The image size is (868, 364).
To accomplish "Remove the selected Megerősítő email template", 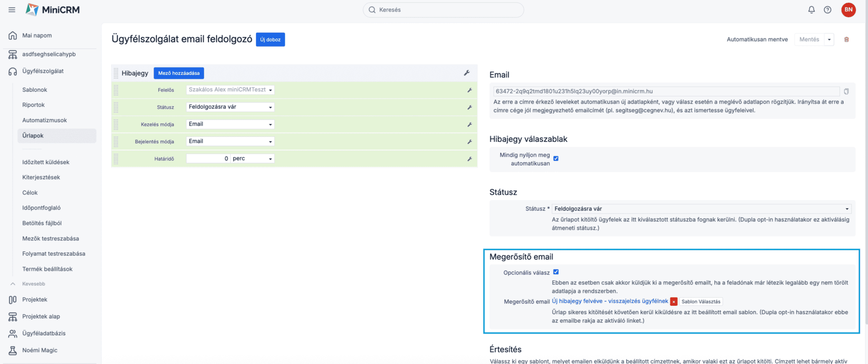I will click(x=674, y=302).
